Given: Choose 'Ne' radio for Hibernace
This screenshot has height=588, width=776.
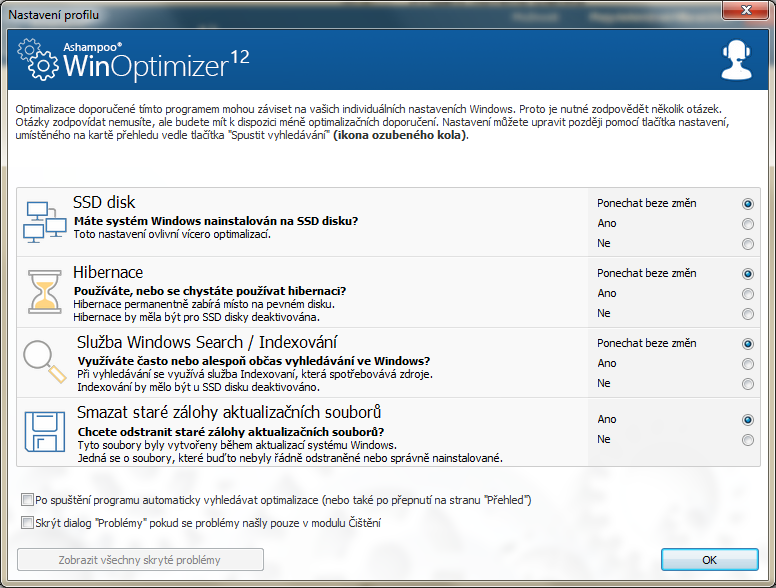Looking at the screenshot, I should click(747, 314).
